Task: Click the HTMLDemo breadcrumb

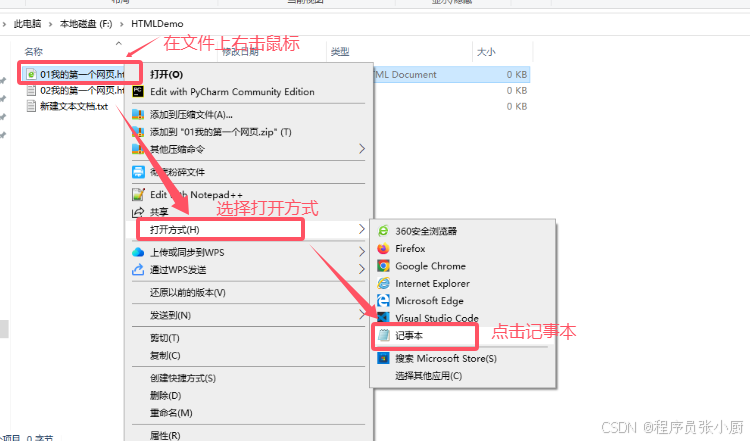Action: (x=157, y=23)
